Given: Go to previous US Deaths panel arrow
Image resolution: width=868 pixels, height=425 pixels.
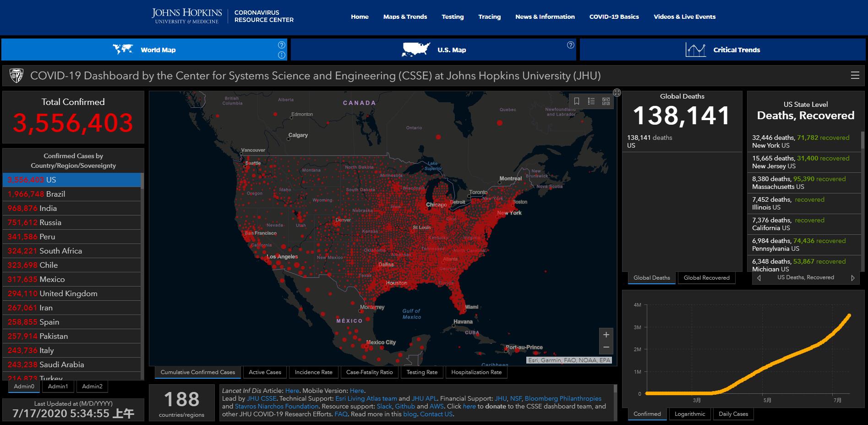Looking at the screenshot, I should tap(759, 278).
